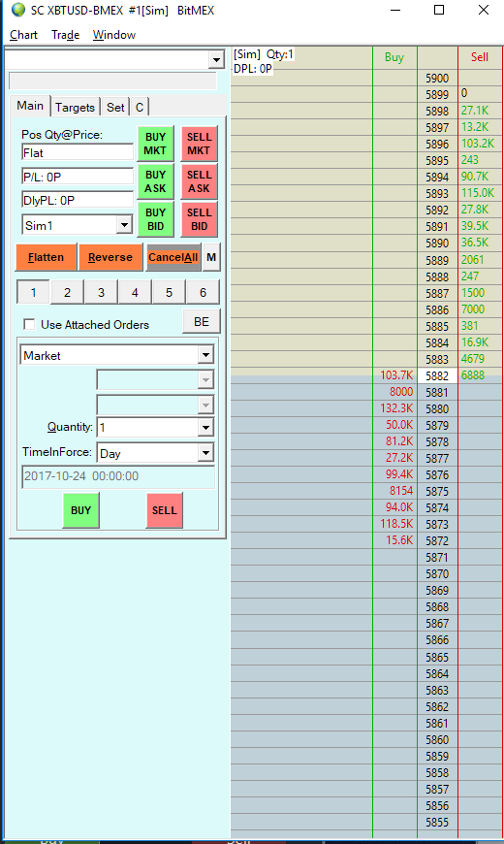Click the SELL ASK button
This screenshot has height=844, width=504.
(199, 181)
